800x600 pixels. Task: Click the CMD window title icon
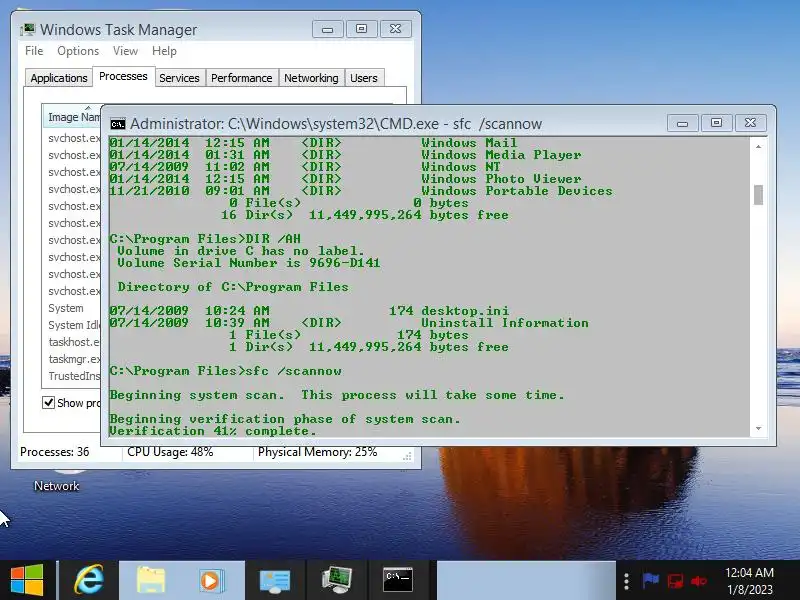click(118, 124)
